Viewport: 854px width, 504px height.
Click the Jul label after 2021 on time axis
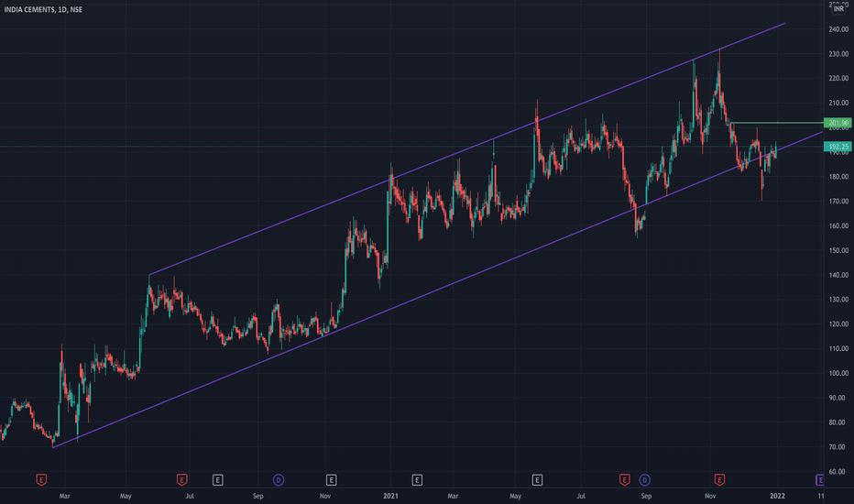click(581, 496)
